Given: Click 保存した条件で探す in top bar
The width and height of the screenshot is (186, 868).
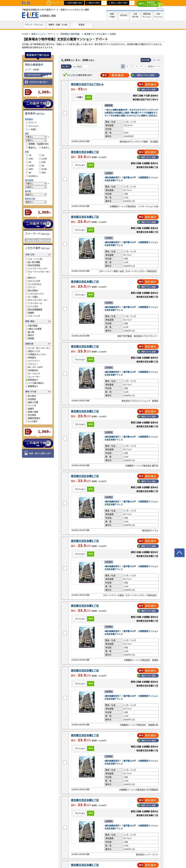Looking at the screenshot, I should pyautogui.click(x=118, y=3).
